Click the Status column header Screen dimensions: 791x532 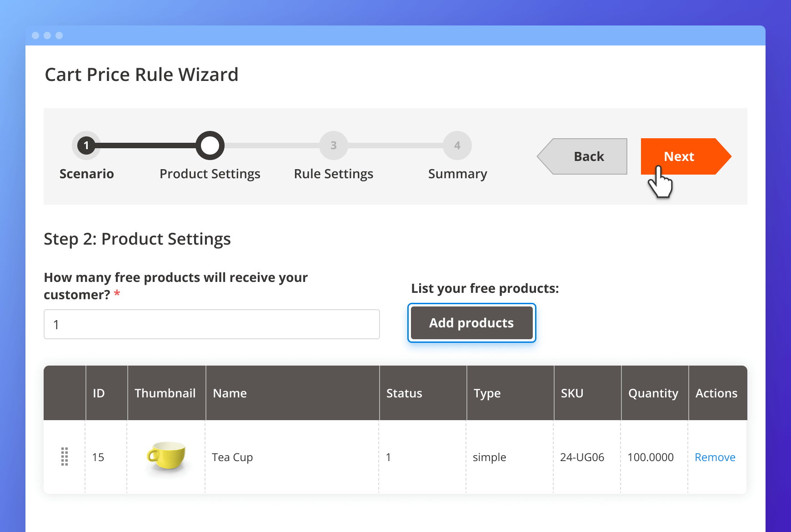[404, 393]
